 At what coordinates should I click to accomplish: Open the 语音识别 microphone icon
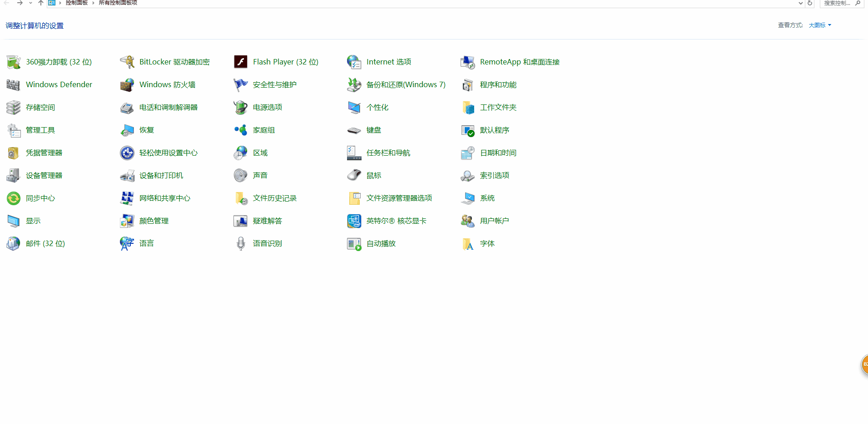[241, 244]
